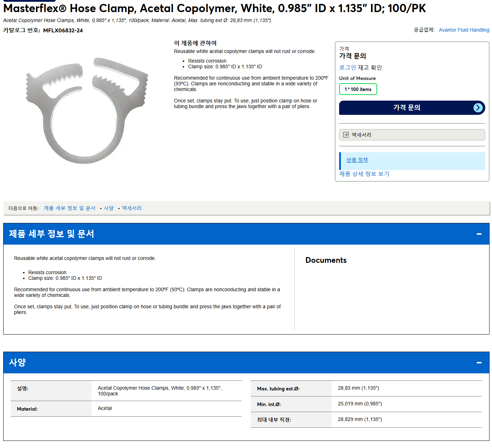Click the 최대 내부 직경: label
Image resolution: width=492 pixels, height=448 pixels.
pyautogui.click(x=274, y=420)
